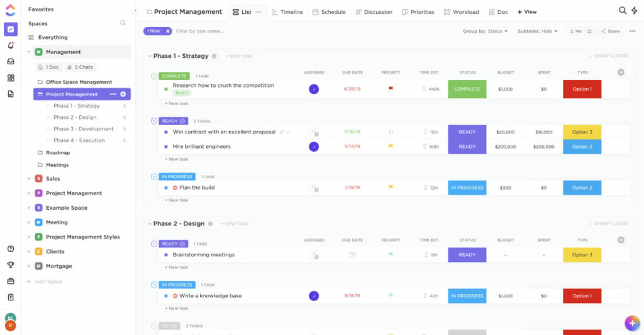Toggle Show Closed in Phase 2 - Design
644x335 pixels.
pyautogui.click(x=609, y=224)
